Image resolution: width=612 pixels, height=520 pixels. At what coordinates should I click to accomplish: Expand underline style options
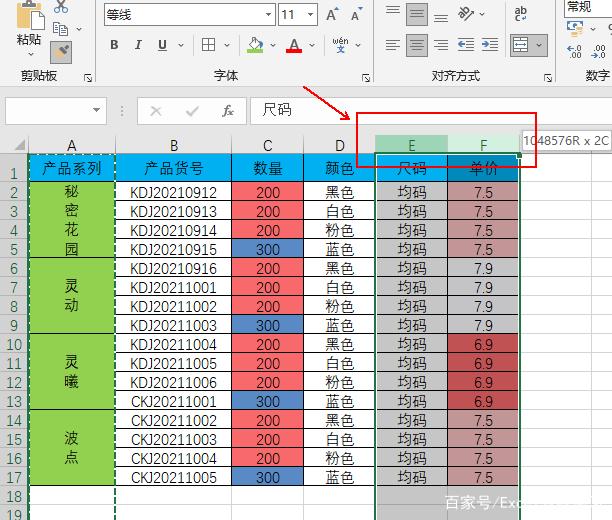tap(181, 45)
